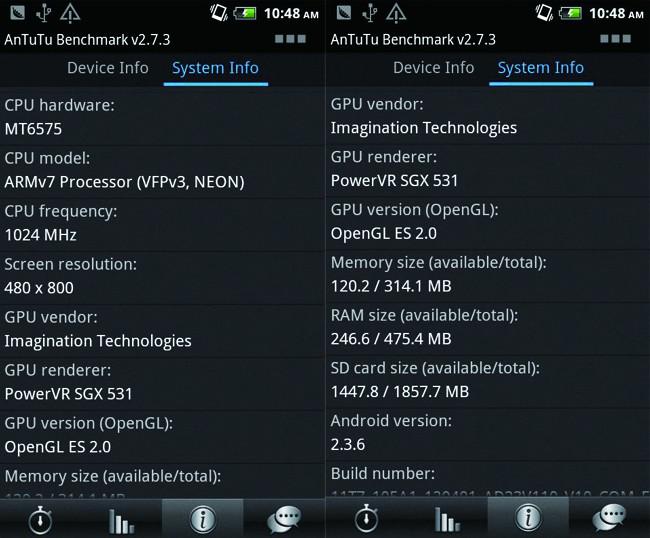Tap the CPU hardware label
This screenshot has width=650, height=538.
point(59,105)
